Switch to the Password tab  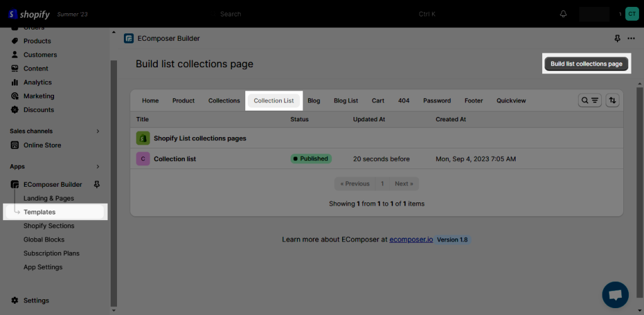click(x=437, y=101)
